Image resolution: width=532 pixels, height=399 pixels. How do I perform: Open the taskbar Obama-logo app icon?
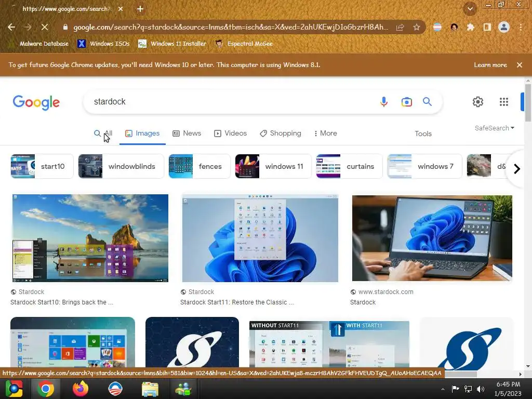(115, 389)
